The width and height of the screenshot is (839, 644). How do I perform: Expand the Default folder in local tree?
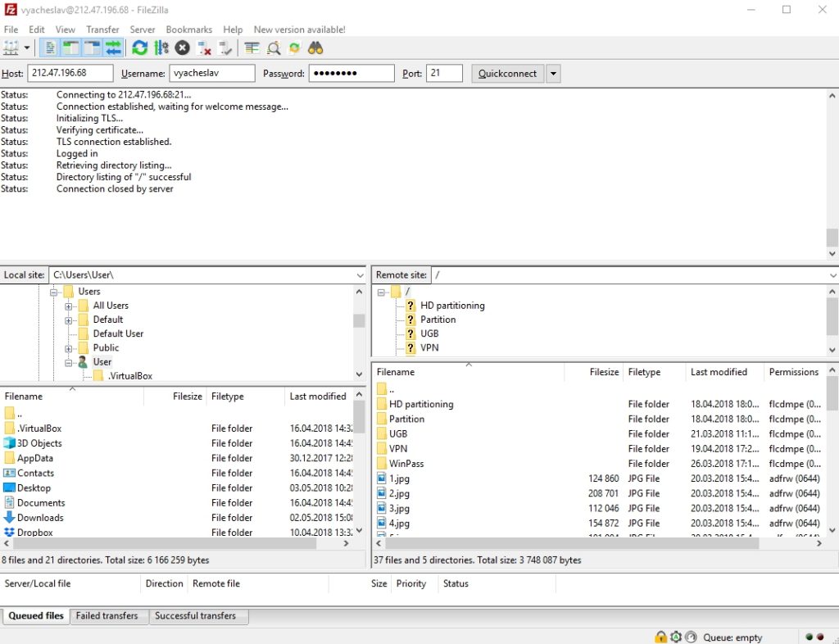(68, 320)
